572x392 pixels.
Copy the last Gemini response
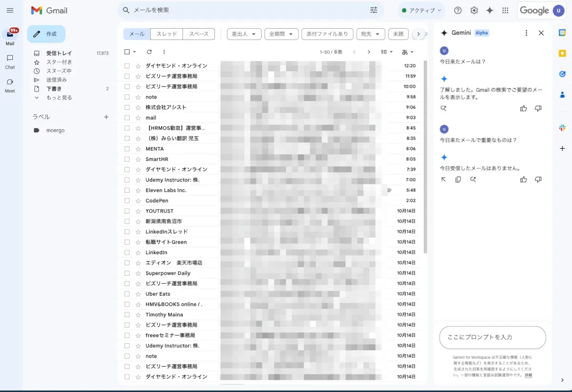458,180
